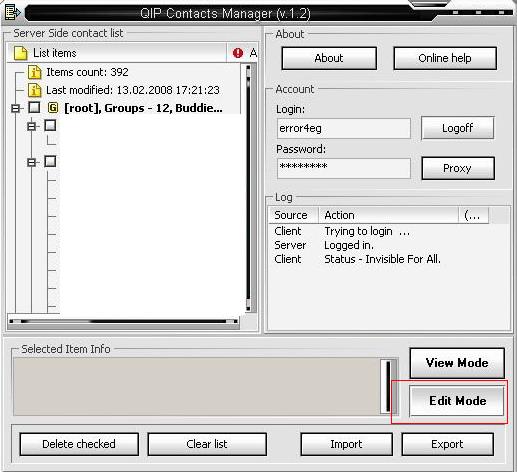Open the Proxy settings
This screenshot has height=472, width=517.
(x=458, y=168)
